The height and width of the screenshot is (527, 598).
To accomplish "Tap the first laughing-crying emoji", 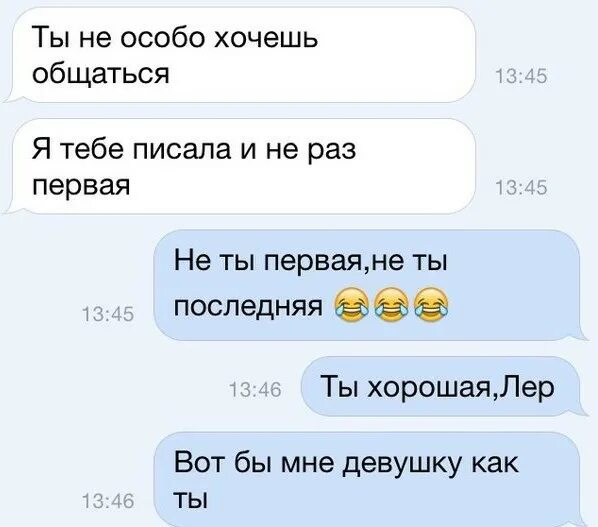I will 352,305.
